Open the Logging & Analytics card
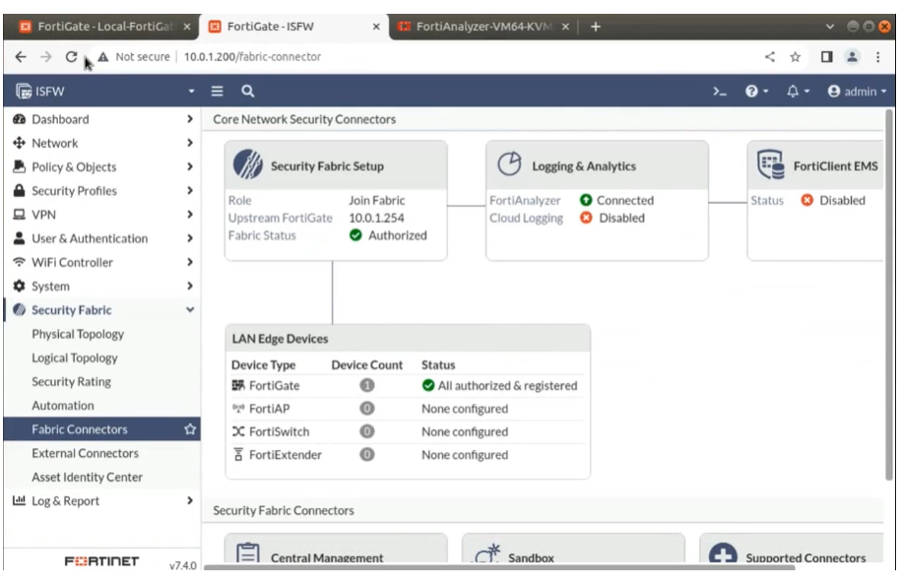 pos(597,201)
